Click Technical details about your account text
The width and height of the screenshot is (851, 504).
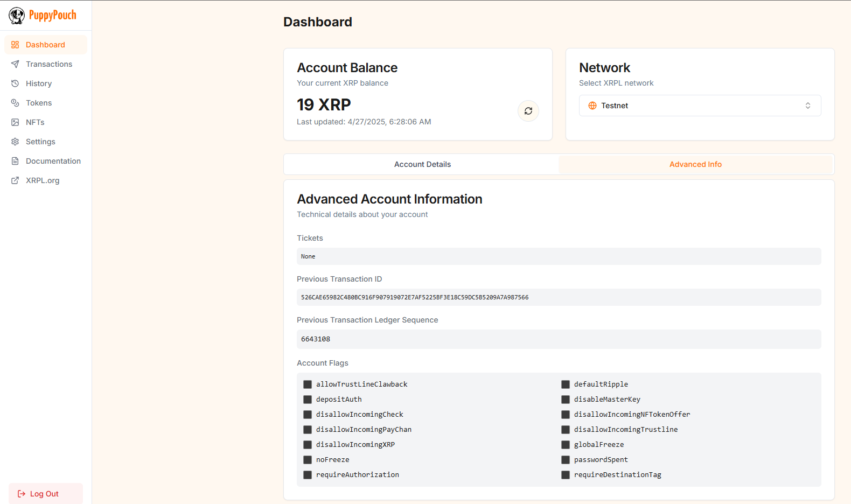(x=362, y=214)
